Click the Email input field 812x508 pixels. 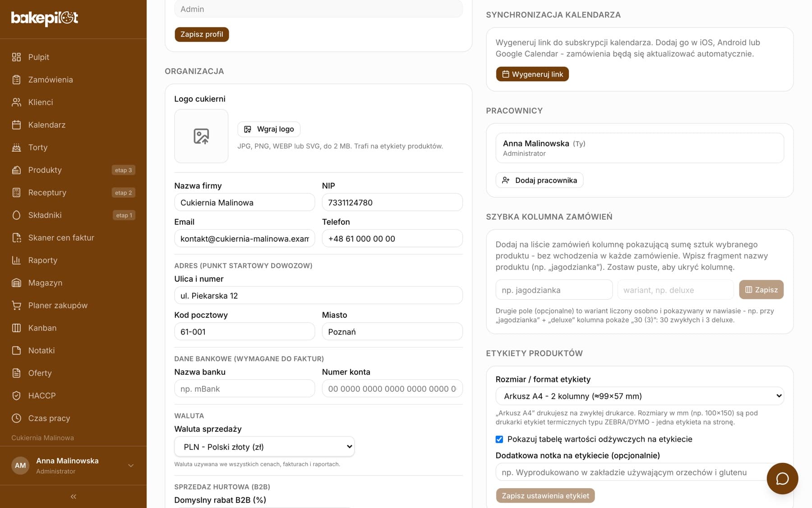(245, 238)
